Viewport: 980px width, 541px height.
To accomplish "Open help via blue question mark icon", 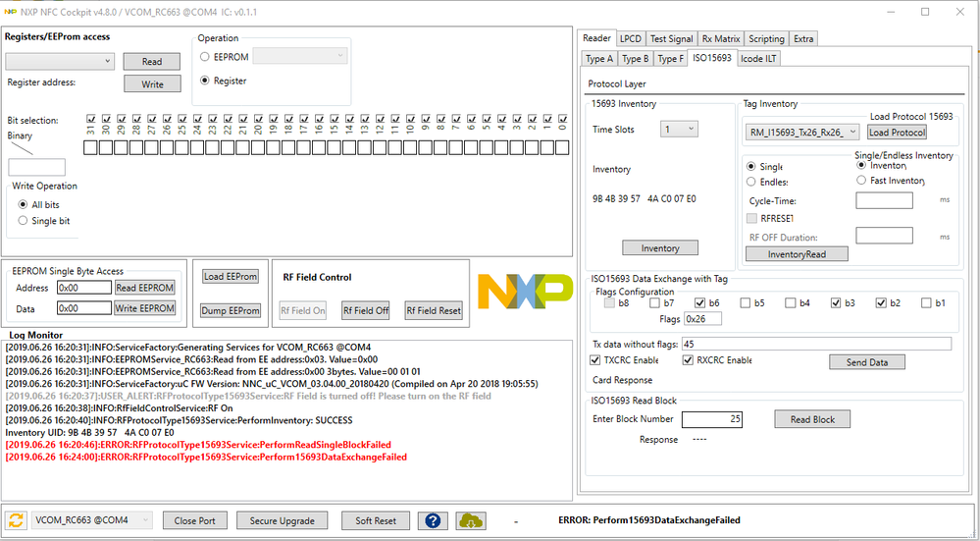I will click(x=433, y=520).
